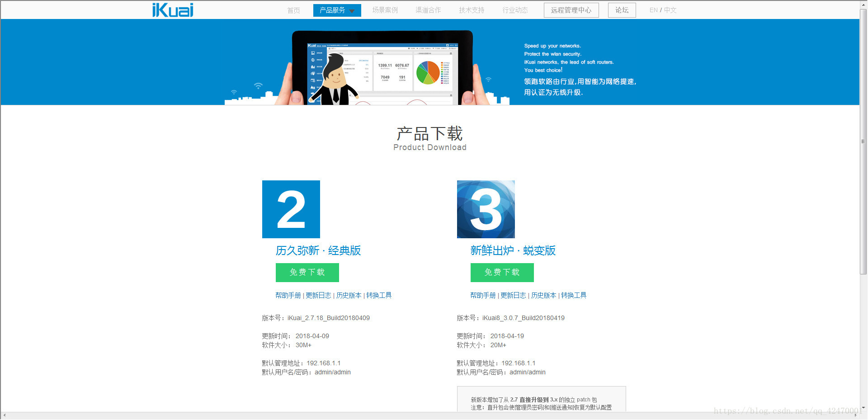868x420 pixels.
Task: Click the 历久弥新·经典版 title
Action: [318, 250]
